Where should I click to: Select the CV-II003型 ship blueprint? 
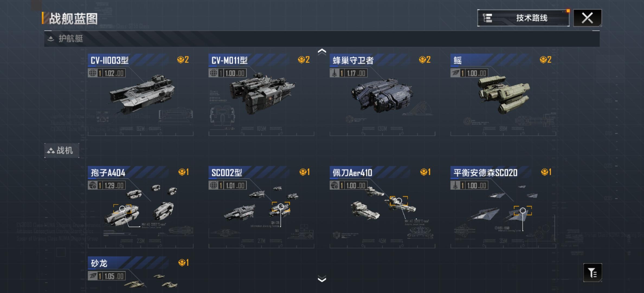click(x=140, y=95)
